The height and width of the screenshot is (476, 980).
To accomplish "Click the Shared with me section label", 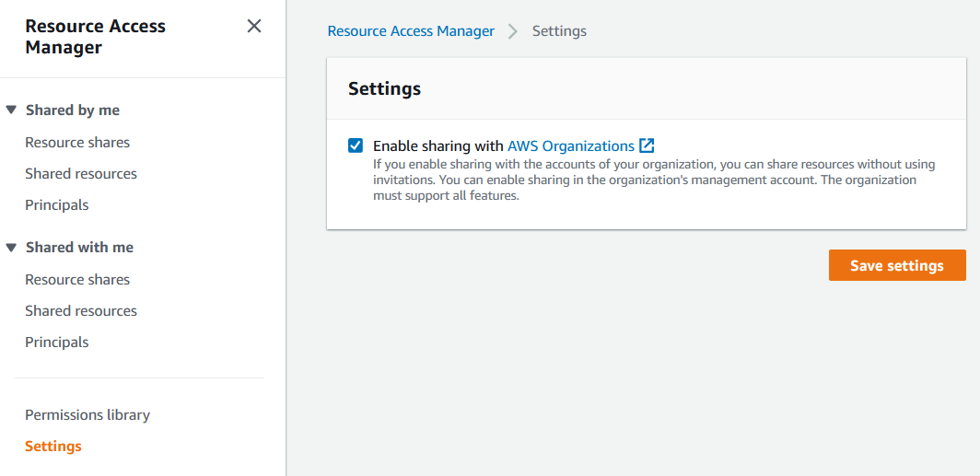I will (x=79, y=247).
